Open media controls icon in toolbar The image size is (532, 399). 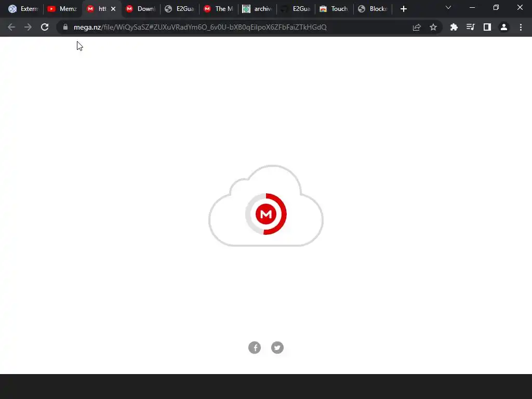471,27
